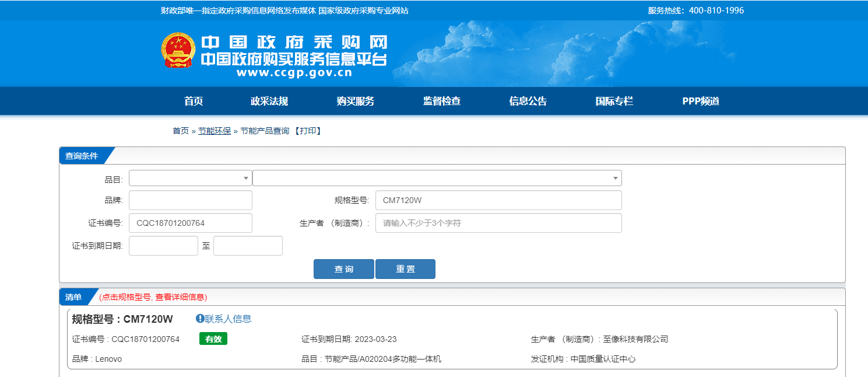Click the manufacturer text 至像科技有限公司
Image resolution: width=868 pixels, height=377 pixels.
(635, 339)
